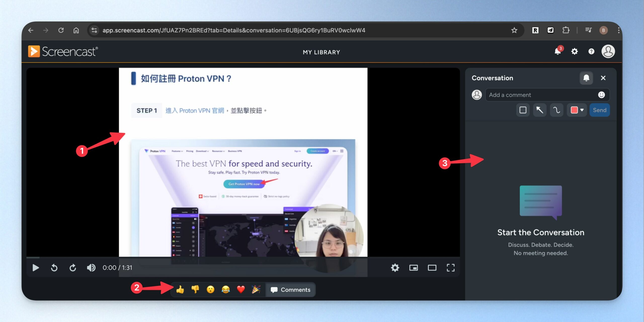Open the help question mark icon

pyautogui.click(x=591, y=52)
